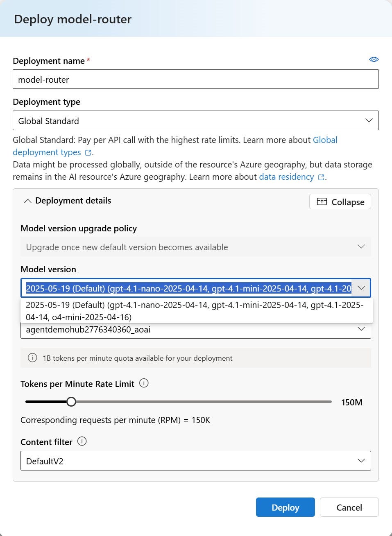Click the info icon beside Tokens per Minute Rate Limit
Image resolution: width=392 pixels, height=536 pixels.
point(144,384)
